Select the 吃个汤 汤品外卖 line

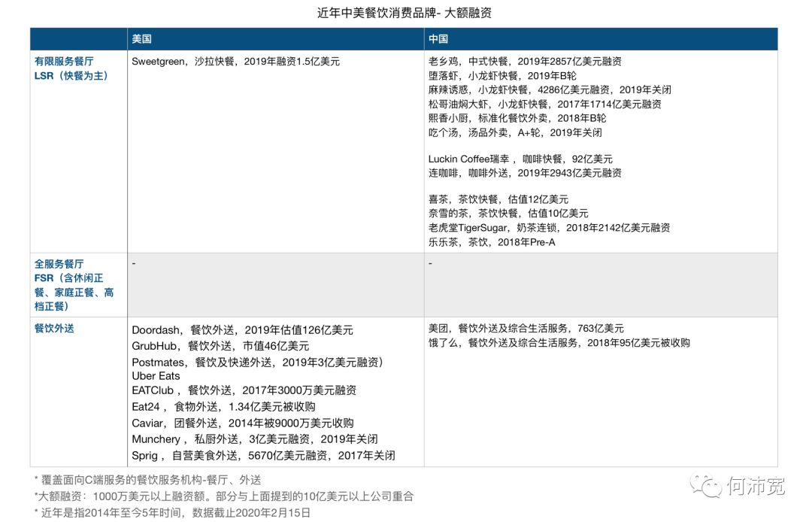coord(515,132)
